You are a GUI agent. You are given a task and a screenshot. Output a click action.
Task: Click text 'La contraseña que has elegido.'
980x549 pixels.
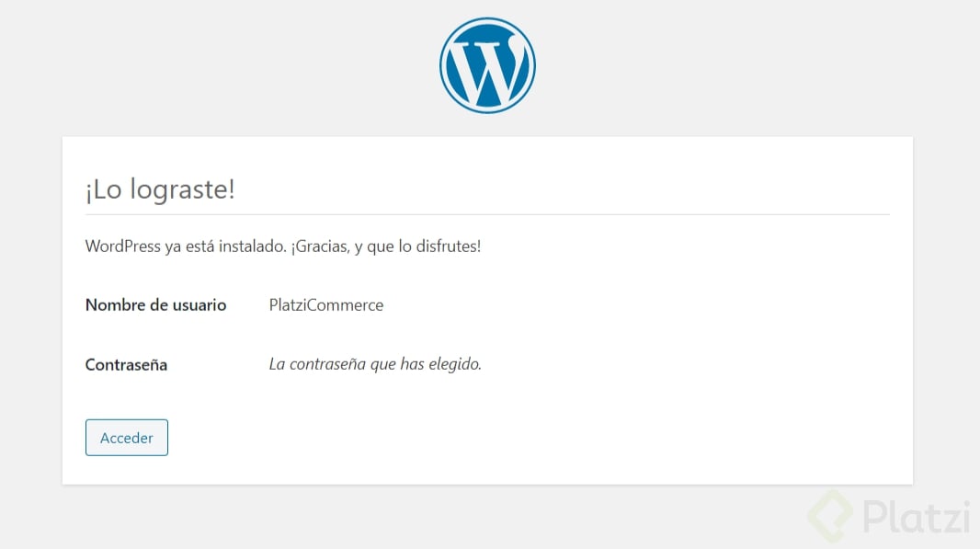click(375, 364)
